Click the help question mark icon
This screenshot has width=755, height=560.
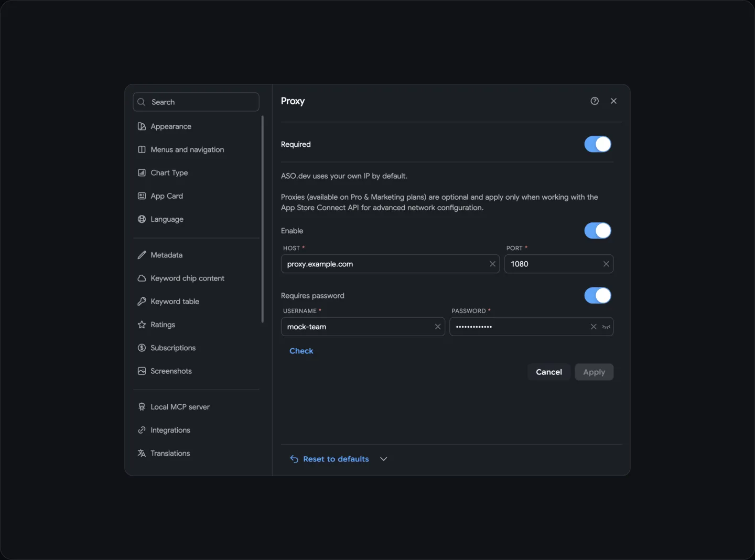595,101
